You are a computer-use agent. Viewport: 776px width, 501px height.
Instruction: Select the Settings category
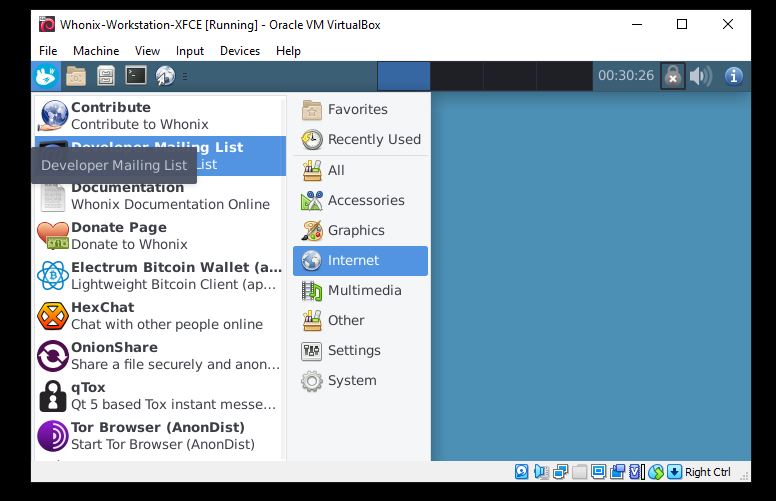coord(360,351)
